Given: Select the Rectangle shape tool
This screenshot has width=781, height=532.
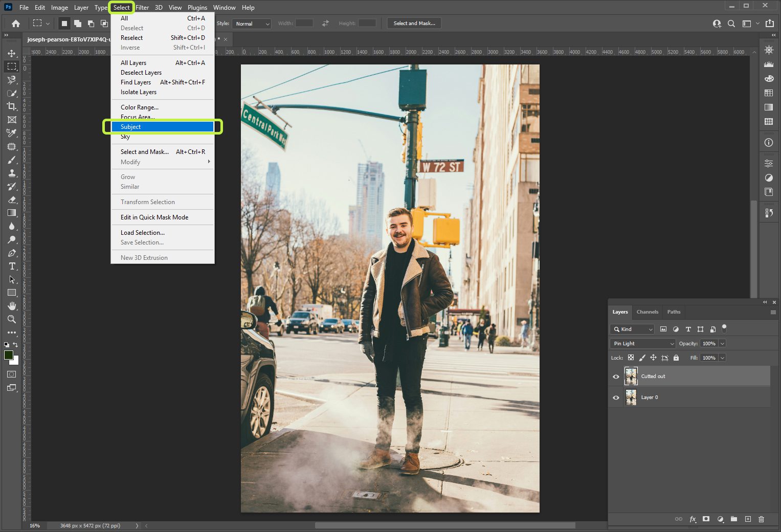Looking at the screenshot, I should coord(11,293).
